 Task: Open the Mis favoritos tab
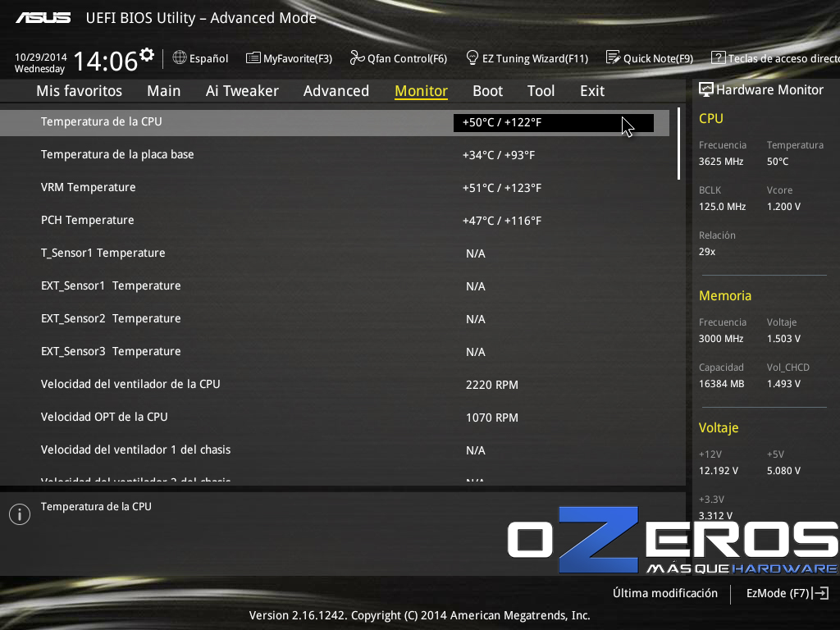tap(80, 91)
